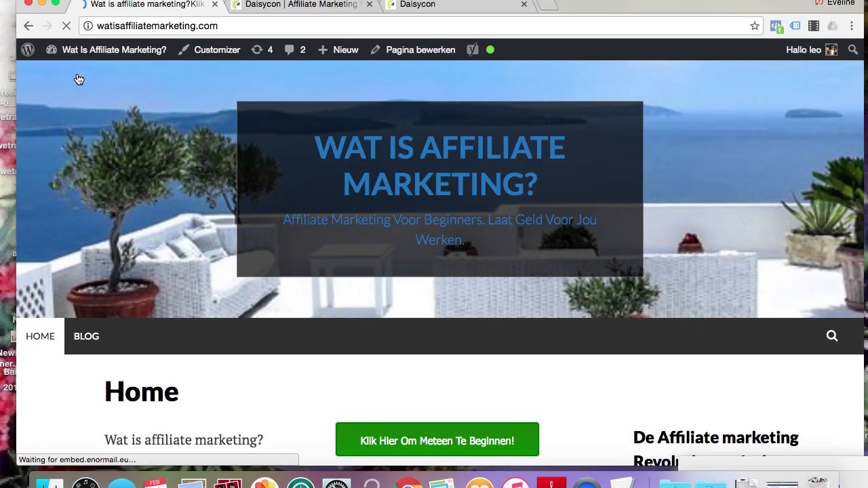Click the text Wat is affiliate marketing?
The image size is (868, 488).
(x=184, y=440)
